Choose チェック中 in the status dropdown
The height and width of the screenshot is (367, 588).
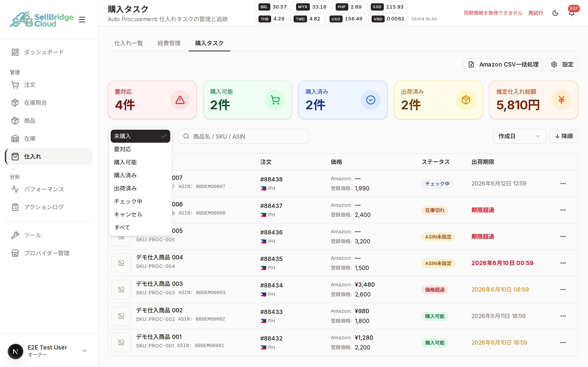(140, 201)
